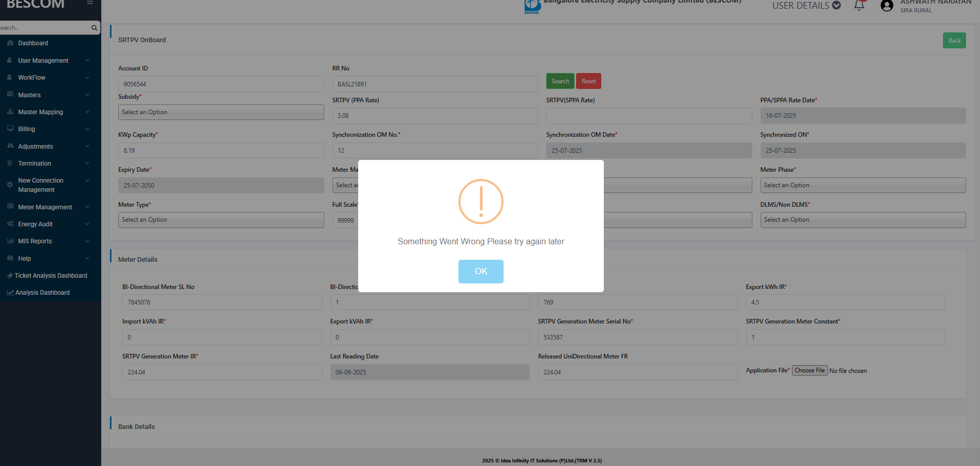This screenshot has width=980, height=466.
Task: Click the Released UniDirectional Meter FR field
Action: click(638, 372)
